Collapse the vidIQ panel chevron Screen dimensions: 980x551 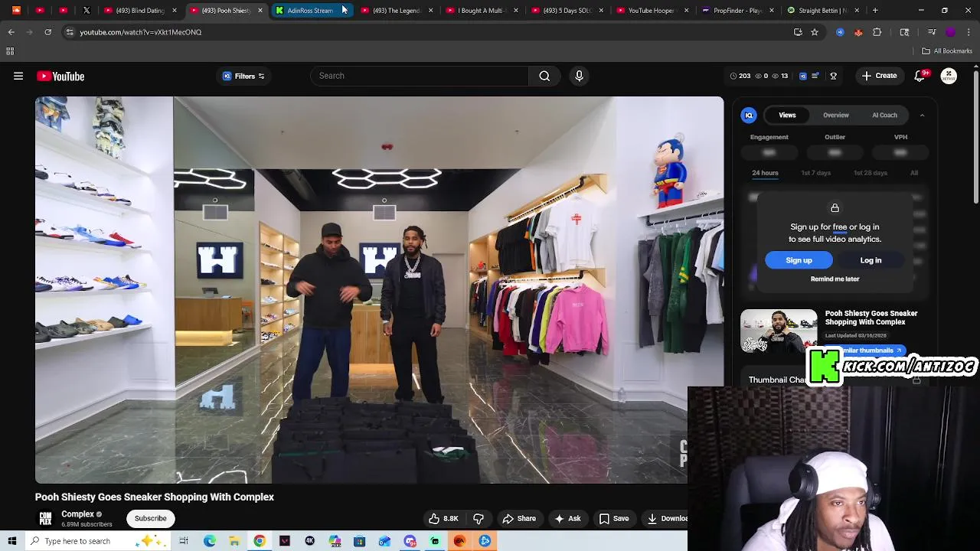tap(922, 115)
